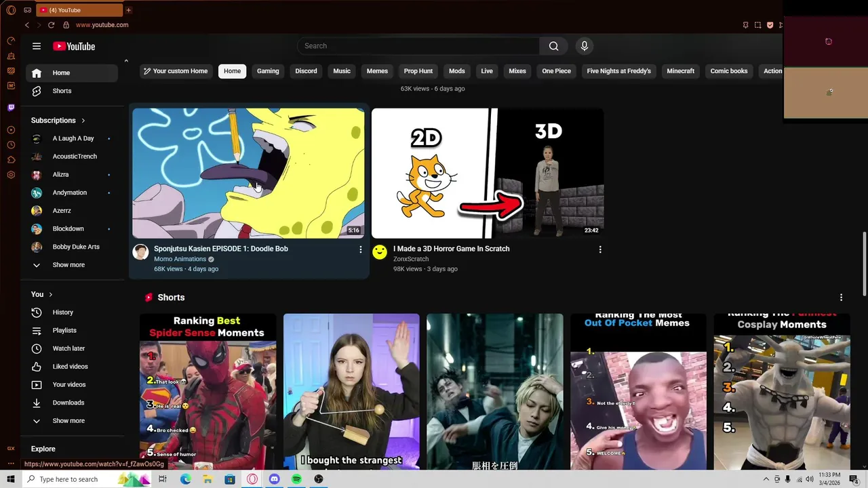
Task: Click the address bar URL www.youtube.com
Action: pos(102,25)
